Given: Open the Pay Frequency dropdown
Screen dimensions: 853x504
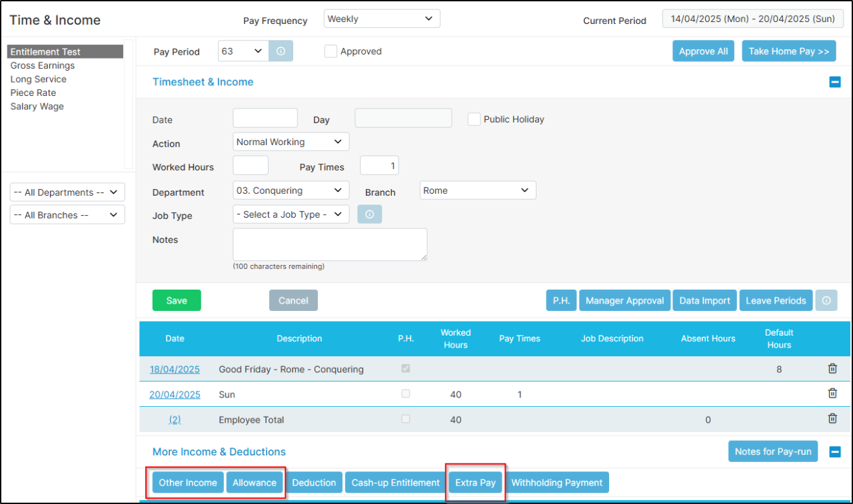Looking at the screenshot, I should coord(381,18).
